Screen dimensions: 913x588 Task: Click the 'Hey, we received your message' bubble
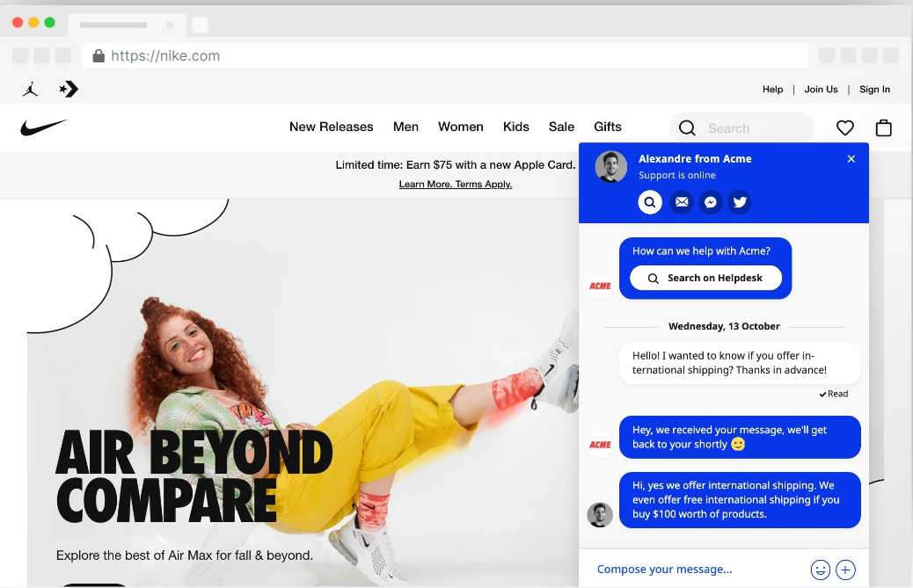coord(740,438)
